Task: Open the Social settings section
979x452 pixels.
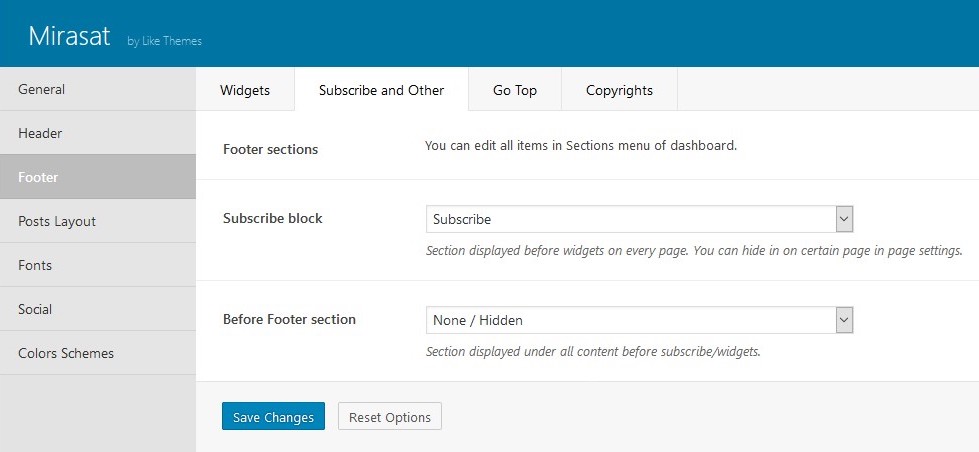Action: click(97, 309)
